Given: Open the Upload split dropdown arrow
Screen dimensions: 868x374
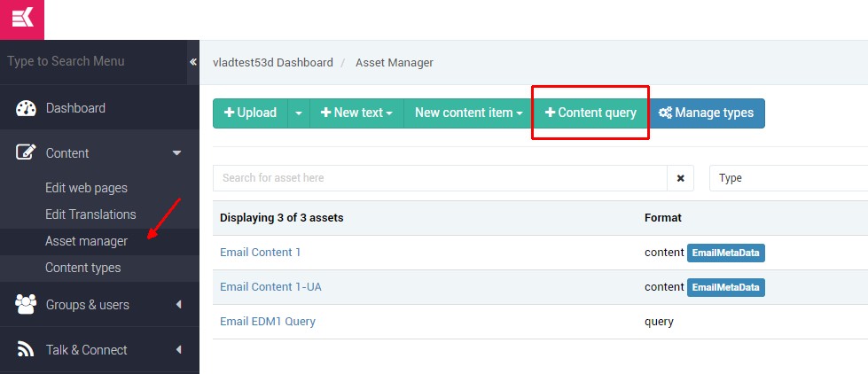Looking at the screenshot, I should click(x=299, y=113).
